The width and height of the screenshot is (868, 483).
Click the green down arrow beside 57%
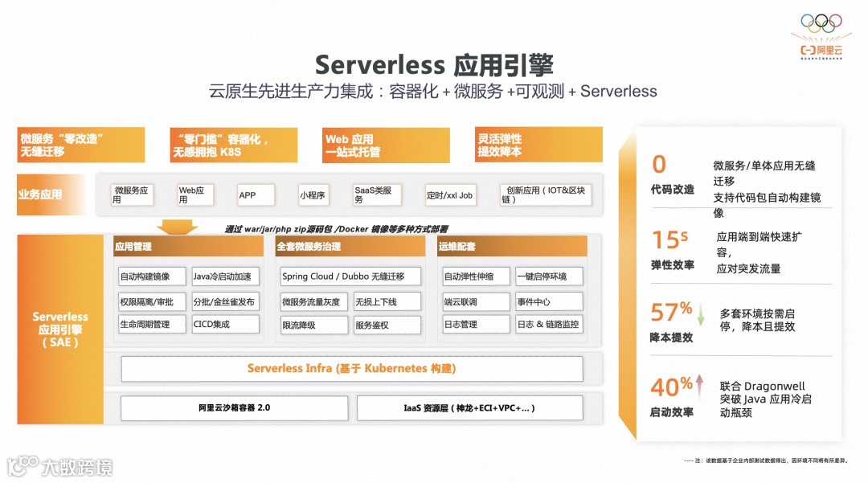pos(701,313)
